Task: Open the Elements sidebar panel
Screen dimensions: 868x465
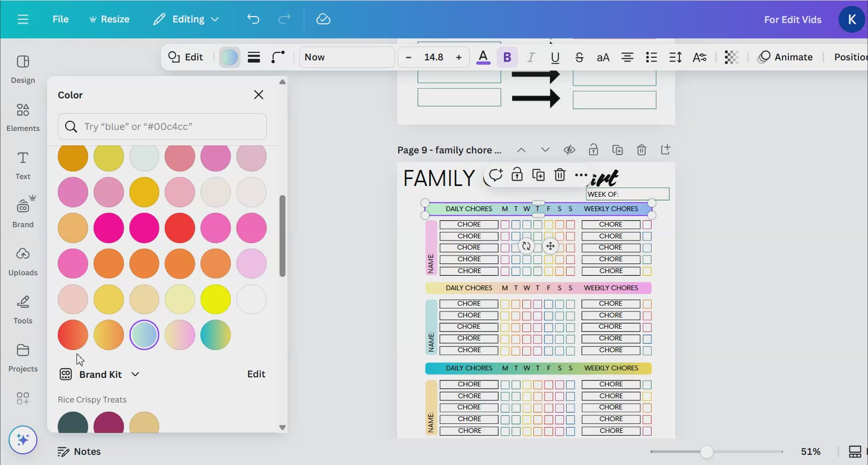Action: pos(22,117)
